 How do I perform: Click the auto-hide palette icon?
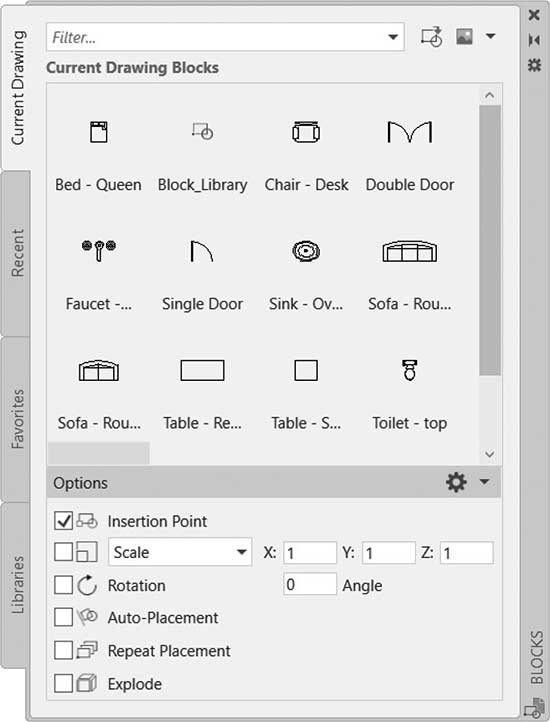tap(534, 40)
